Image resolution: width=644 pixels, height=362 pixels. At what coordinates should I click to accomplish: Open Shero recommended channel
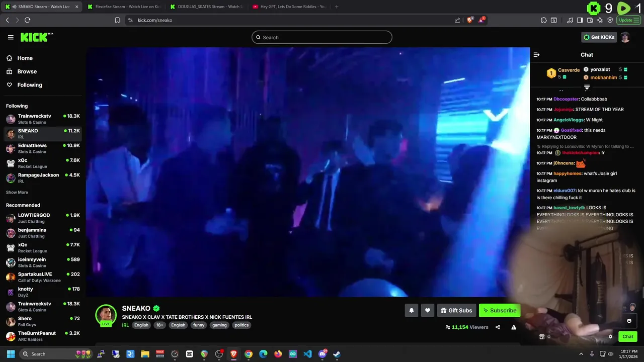(x=43, y=321)
